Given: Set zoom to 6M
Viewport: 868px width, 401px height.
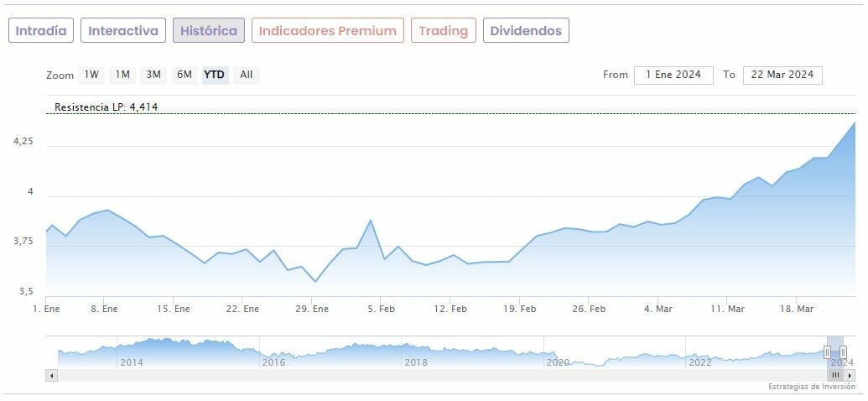Looking at the screenshot, I should [185, 75].
